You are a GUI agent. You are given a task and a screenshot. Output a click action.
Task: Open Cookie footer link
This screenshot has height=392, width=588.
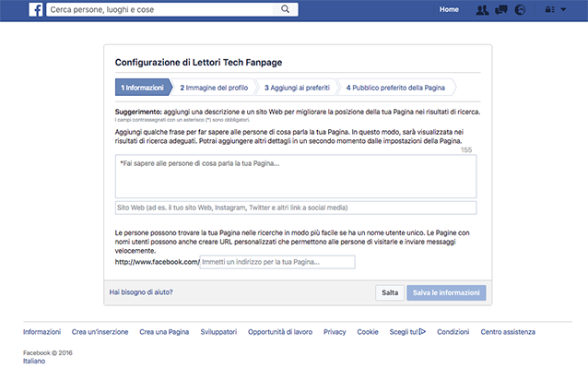(368, 332)
